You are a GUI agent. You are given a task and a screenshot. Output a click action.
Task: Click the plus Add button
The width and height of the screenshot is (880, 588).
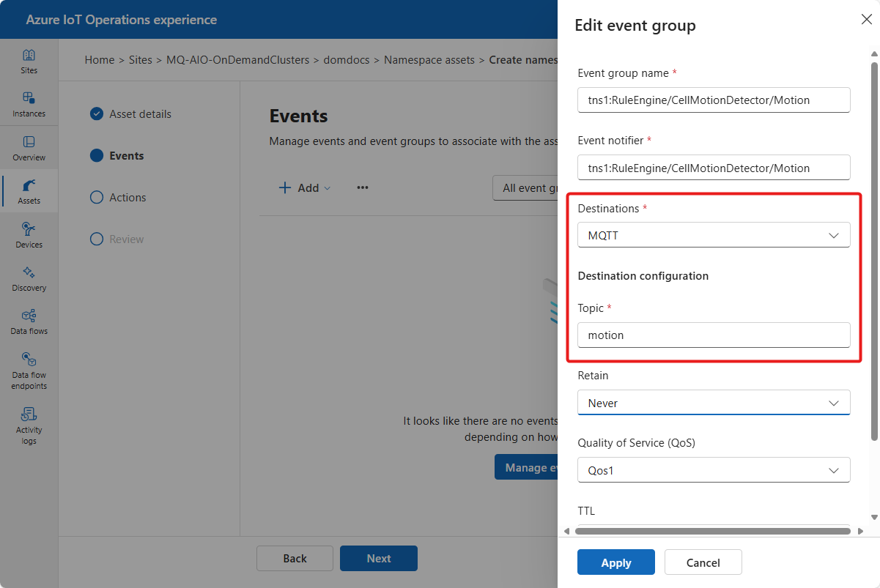pyautogui.click(x=305, y=188)
